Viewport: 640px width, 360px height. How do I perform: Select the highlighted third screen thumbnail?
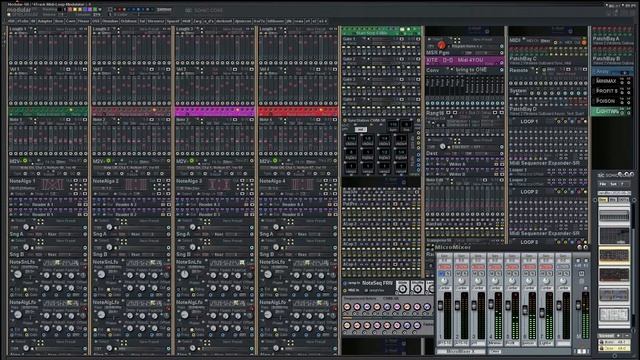tap(614, 256)
